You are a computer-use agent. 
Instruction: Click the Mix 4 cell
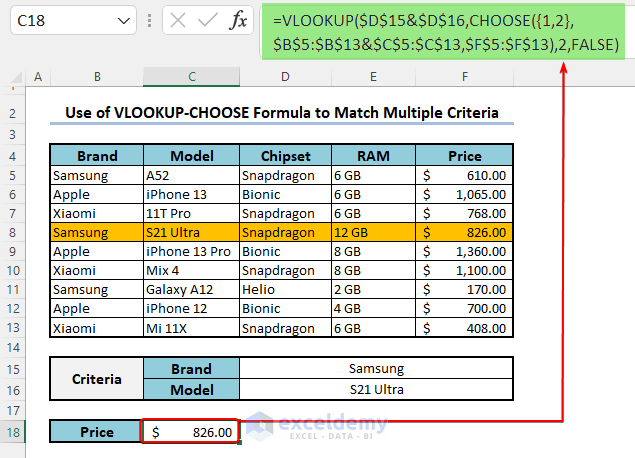point(192,271)
